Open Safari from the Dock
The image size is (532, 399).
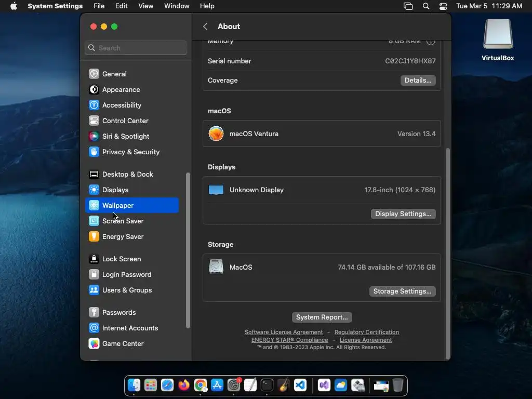coord(167,385)
